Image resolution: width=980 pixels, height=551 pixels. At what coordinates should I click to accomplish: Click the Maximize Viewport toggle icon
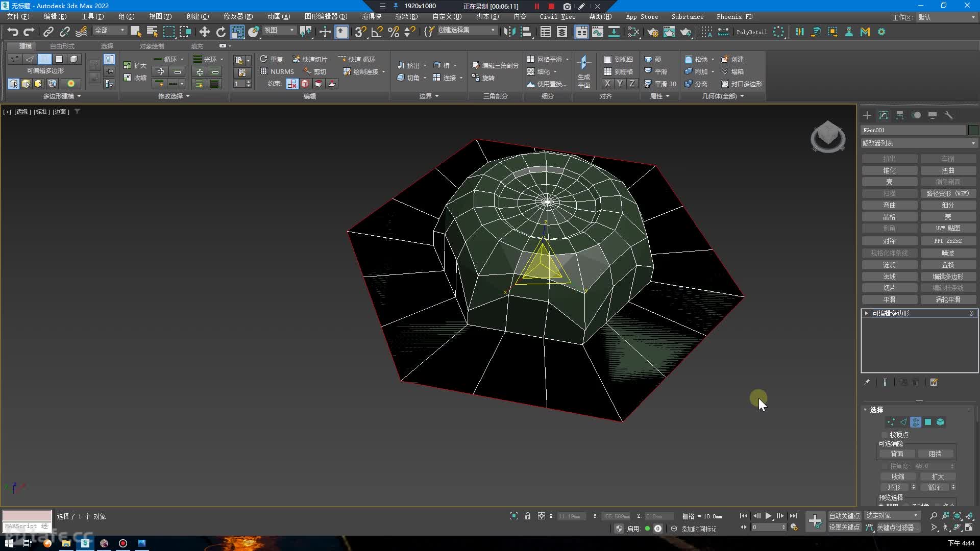tap(969, 528)
